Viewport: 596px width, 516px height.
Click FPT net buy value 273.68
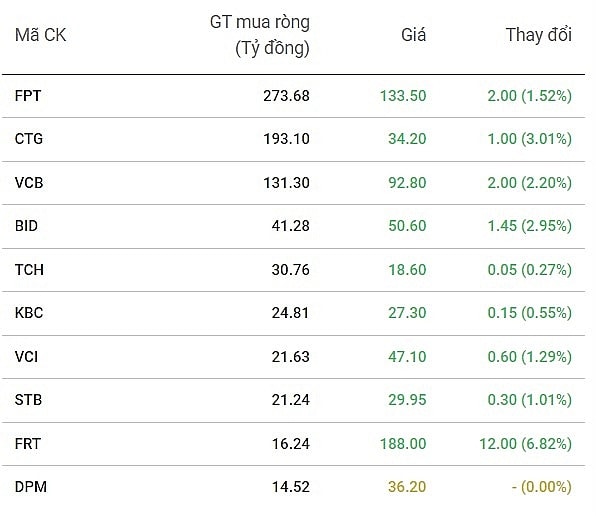(287, 96)
